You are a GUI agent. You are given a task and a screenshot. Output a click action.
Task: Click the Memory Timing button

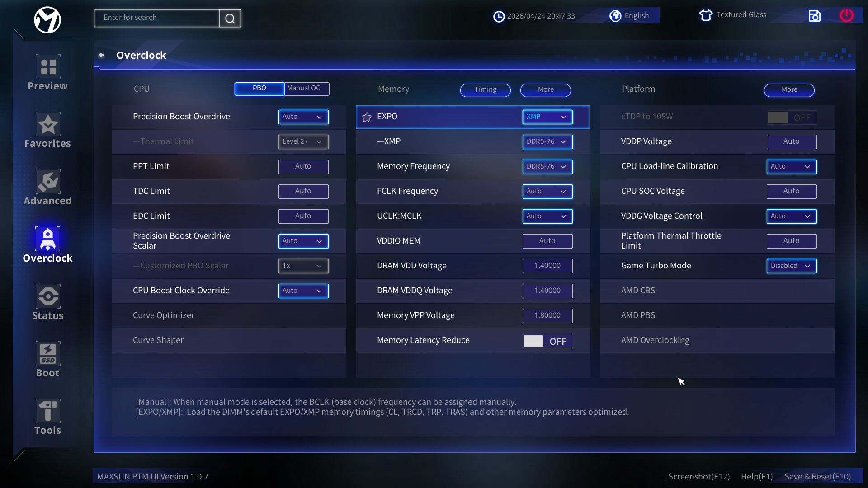pyautogui.click(x=486, y=90)
